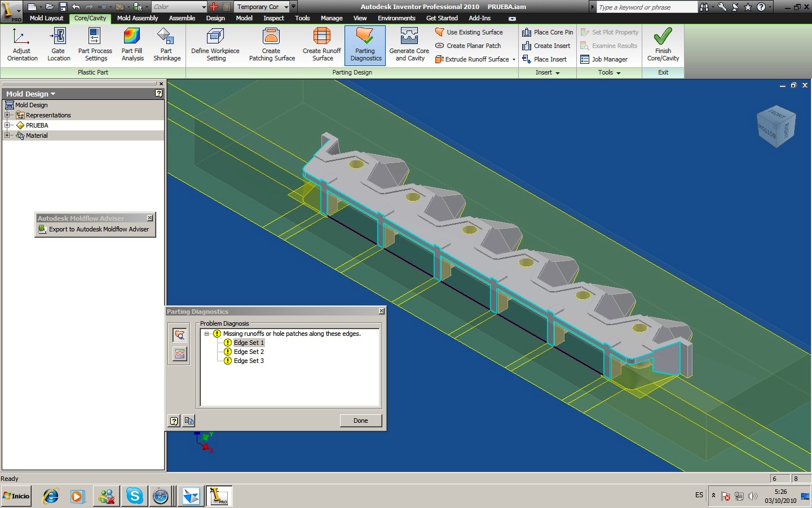Switch to Mold Assembly tab

pos(138,18)
